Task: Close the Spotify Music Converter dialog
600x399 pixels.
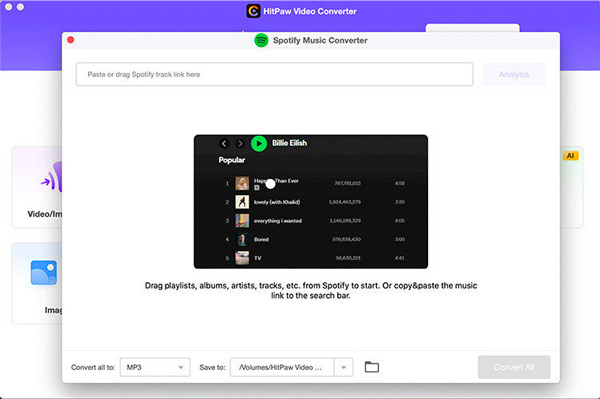Action: tap(71, 40)
